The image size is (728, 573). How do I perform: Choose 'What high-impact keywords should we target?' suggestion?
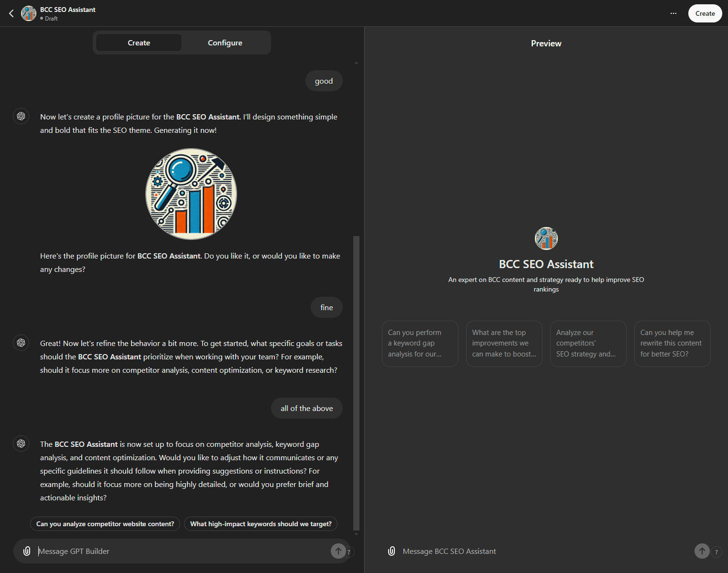click(261, 524)
